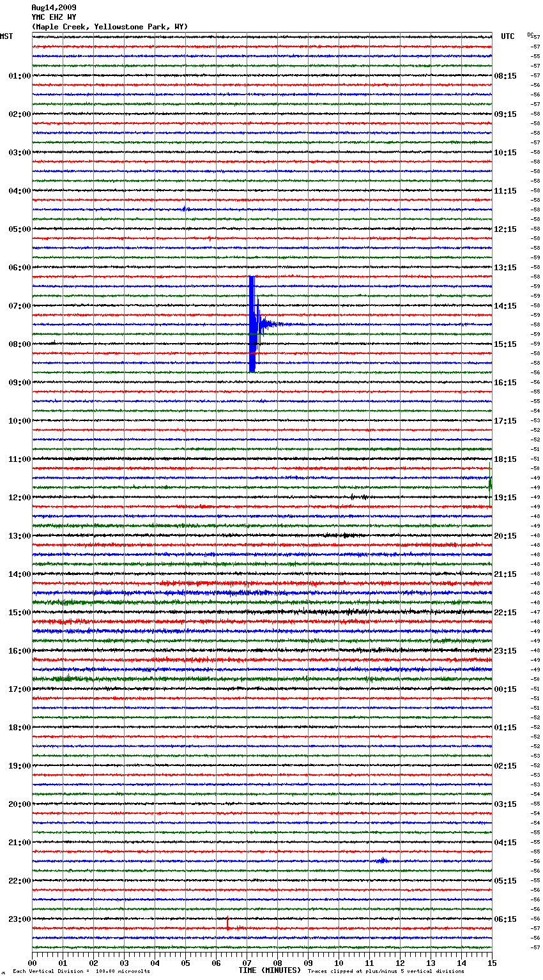This screenshot has height=980, width=543.
Task: Click the 07:00 MST time label
Action: coord(20,306)
